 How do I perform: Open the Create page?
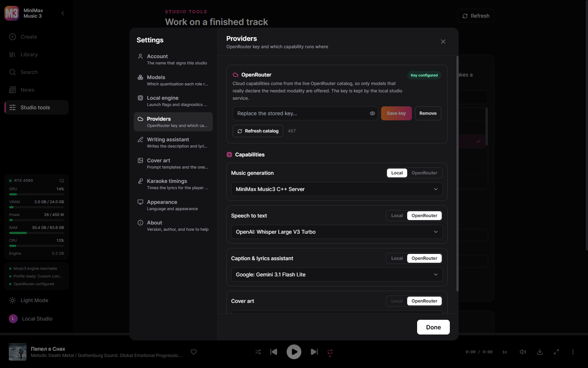(36, 37)
